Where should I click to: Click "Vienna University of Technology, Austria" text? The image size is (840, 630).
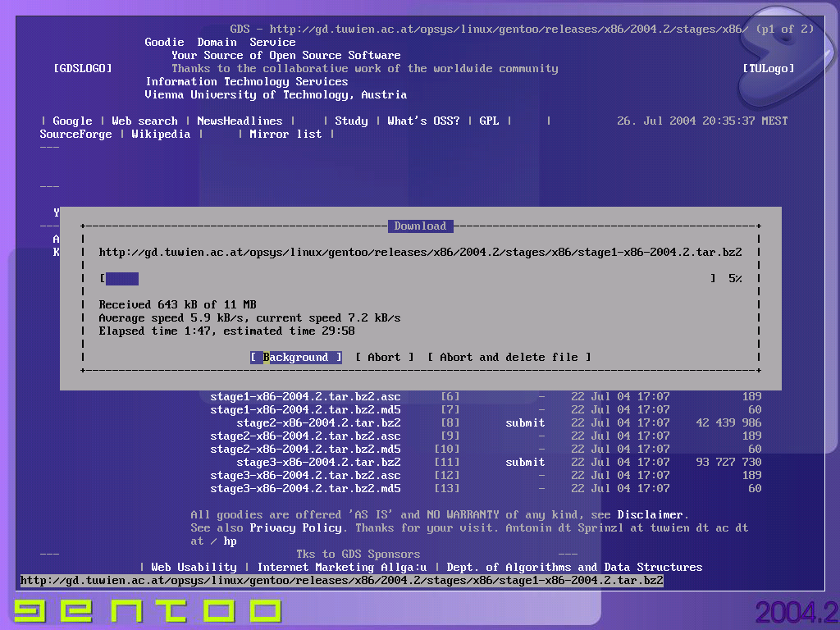pos(276,95)
